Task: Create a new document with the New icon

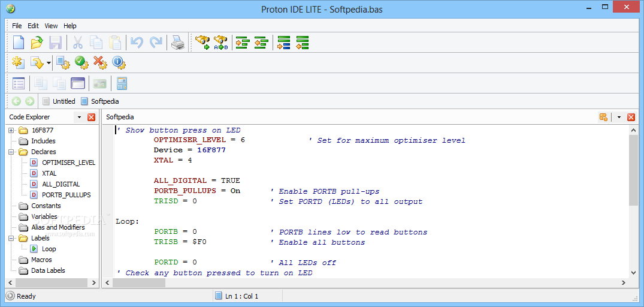Action: [19, 43]
